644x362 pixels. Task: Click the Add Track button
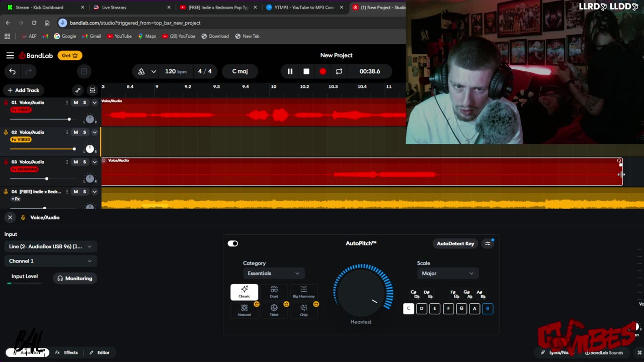pyautogui.click(x=23, y=90)
